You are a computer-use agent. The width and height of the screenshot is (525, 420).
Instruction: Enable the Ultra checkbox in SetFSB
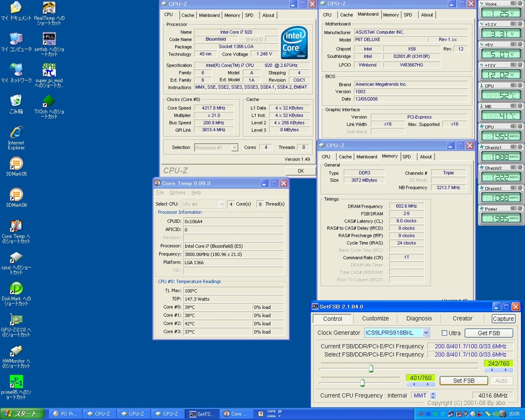click(x=445, y=333)
